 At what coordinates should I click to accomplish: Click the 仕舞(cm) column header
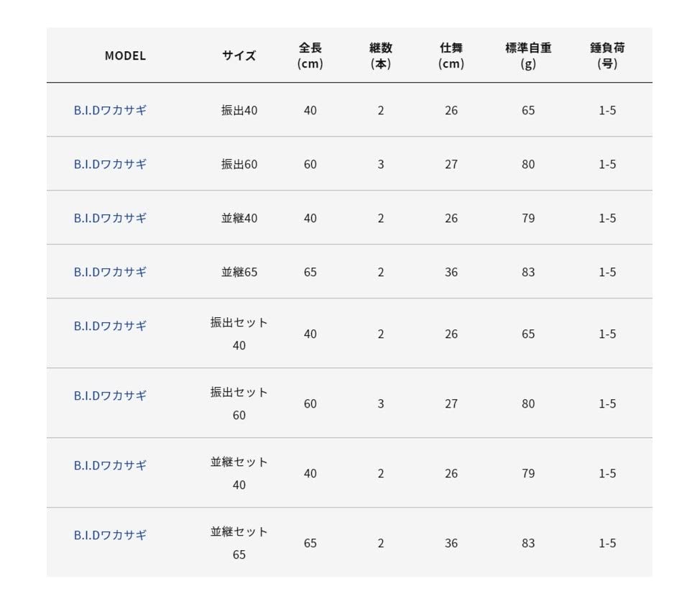[451, 55]
